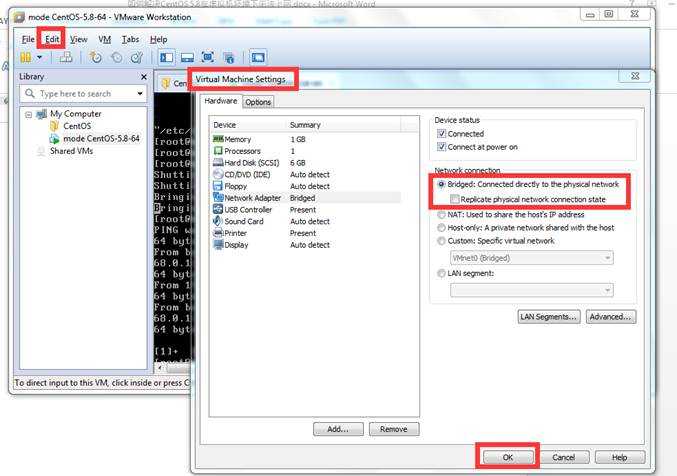
Task: Select CentOS virtual machine in library
Action: pos(77,126)
